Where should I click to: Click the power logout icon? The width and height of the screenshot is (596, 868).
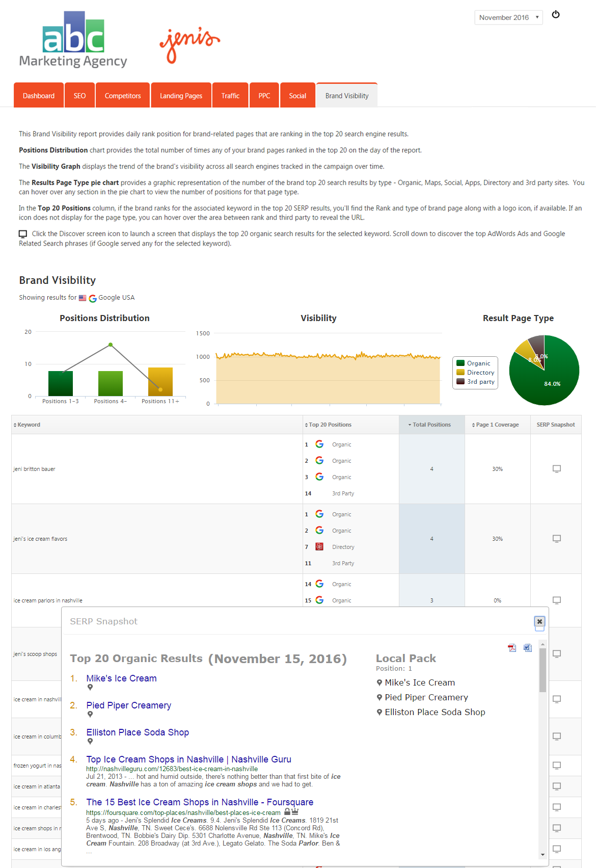[x=556, y=14]
